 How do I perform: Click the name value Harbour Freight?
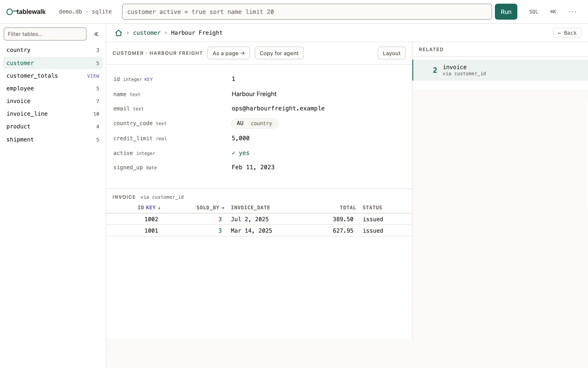pos(254,94)
